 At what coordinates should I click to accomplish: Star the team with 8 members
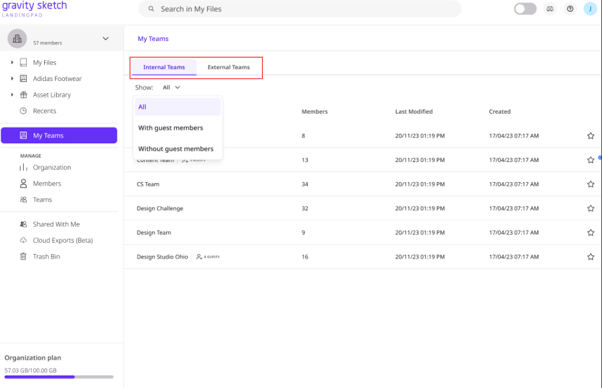tap(590, 135)
